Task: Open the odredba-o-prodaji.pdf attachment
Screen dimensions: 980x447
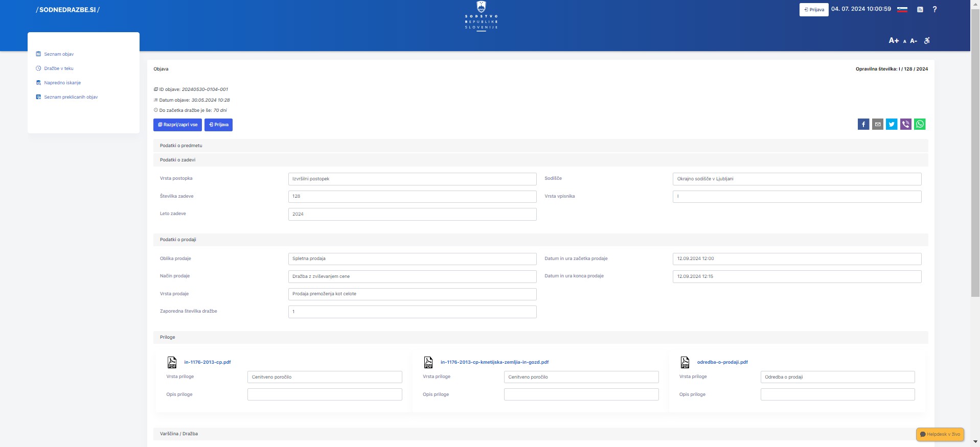Action: (x=722, y=362)
